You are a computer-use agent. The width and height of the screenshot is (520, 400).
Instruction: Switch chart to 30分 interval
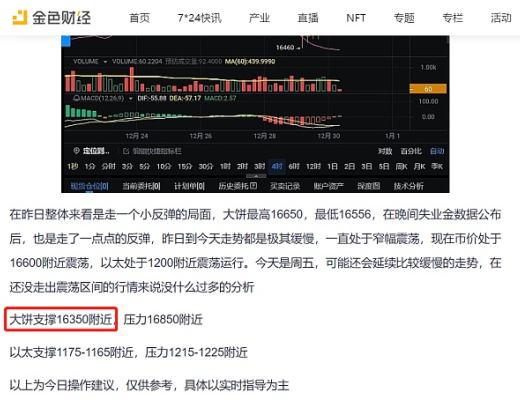[x=206, y=166]
